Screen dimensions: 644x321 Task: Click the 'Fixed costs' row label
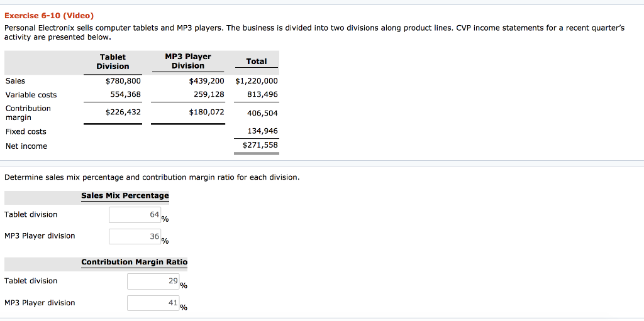(x=26, y=132)
